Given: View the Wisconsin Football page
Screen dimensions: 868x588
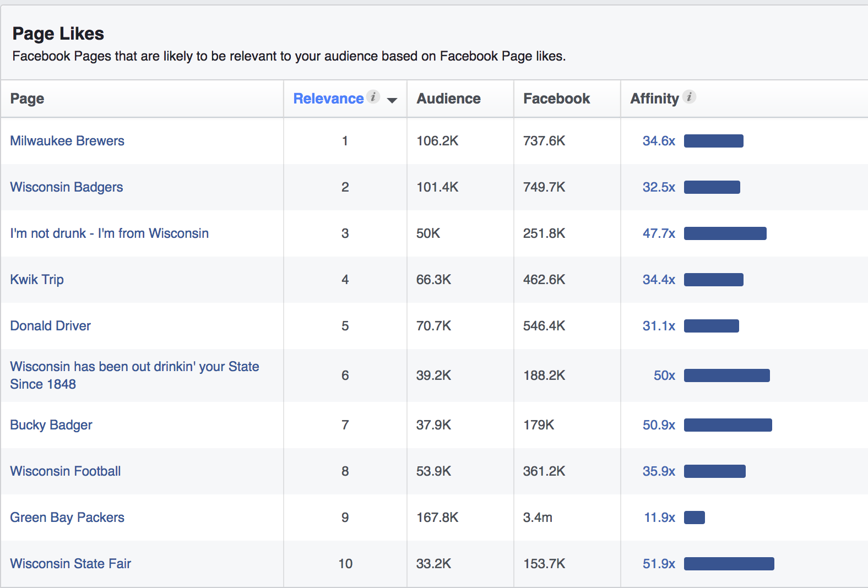Looking at the screenshot, I should click(66, 471).
